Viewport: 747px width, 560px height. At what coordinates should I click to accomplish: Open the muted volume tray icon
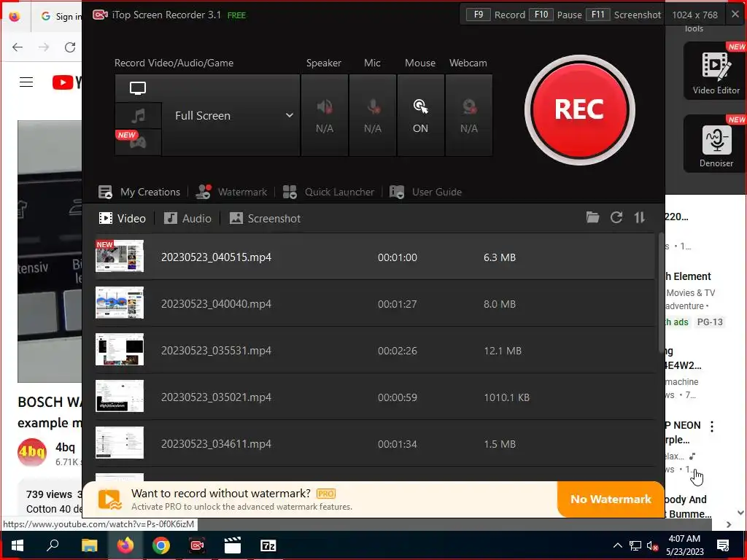652,545
